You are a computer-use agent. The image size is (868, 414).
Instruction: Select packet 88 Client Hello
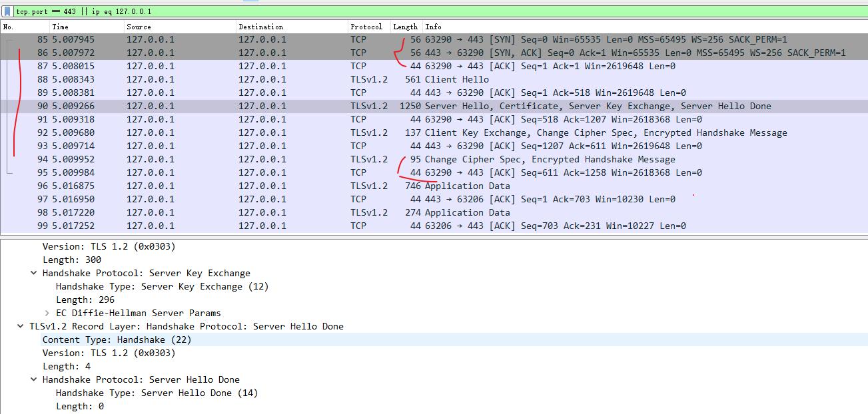[456, 79]
